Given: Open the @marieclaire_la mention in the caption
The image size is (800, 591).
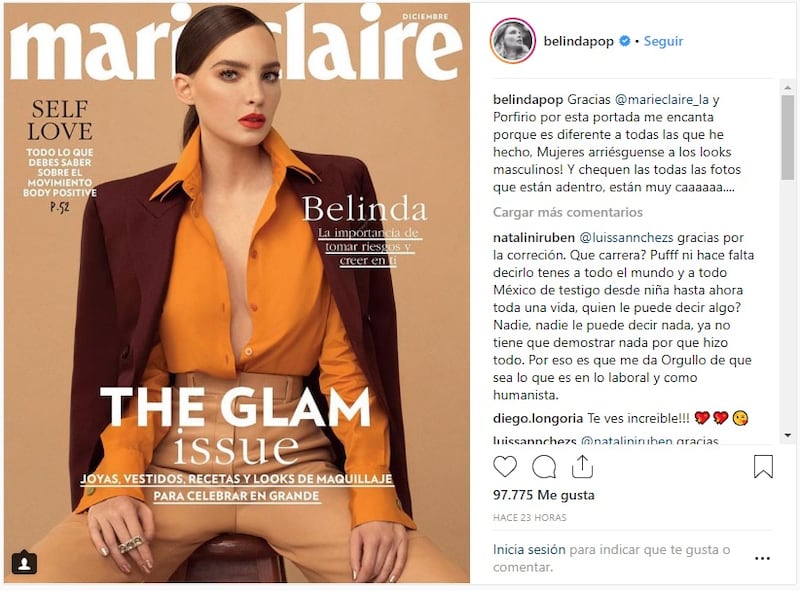Looking at the screenshot, I should pos(662,100).
